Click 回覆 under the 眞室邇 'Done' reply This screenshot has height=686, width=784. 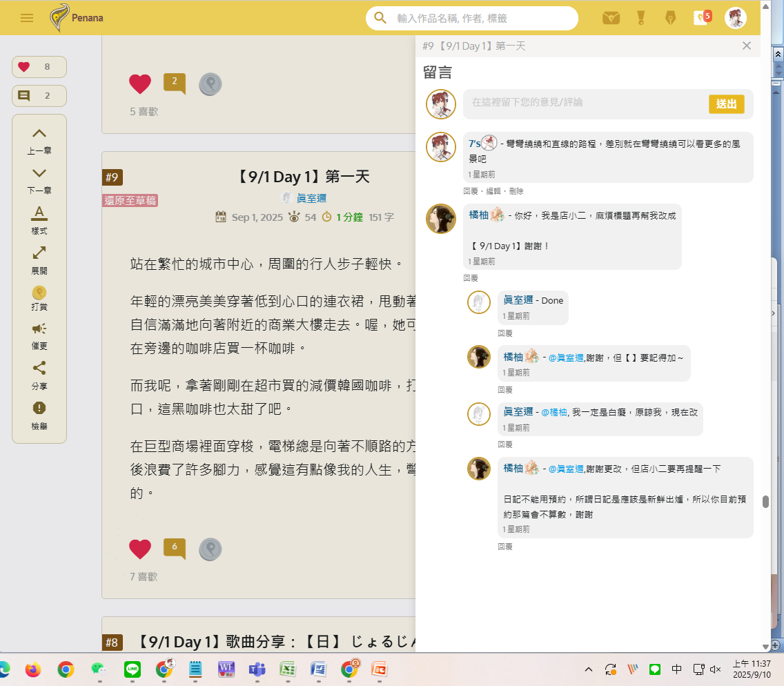[505, 333]
